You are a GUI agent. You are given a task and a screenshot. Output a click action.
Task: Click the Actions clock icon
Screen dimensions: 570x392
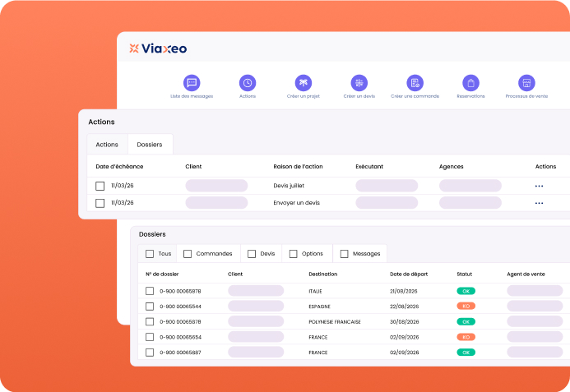point(248,83)
